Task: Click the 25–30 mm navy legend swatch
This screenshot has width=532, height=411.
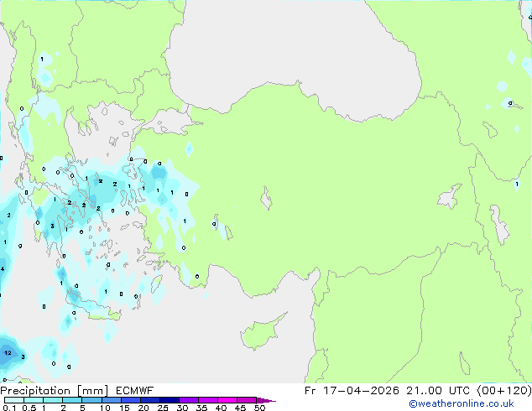Action: click(x=170, y=400)
